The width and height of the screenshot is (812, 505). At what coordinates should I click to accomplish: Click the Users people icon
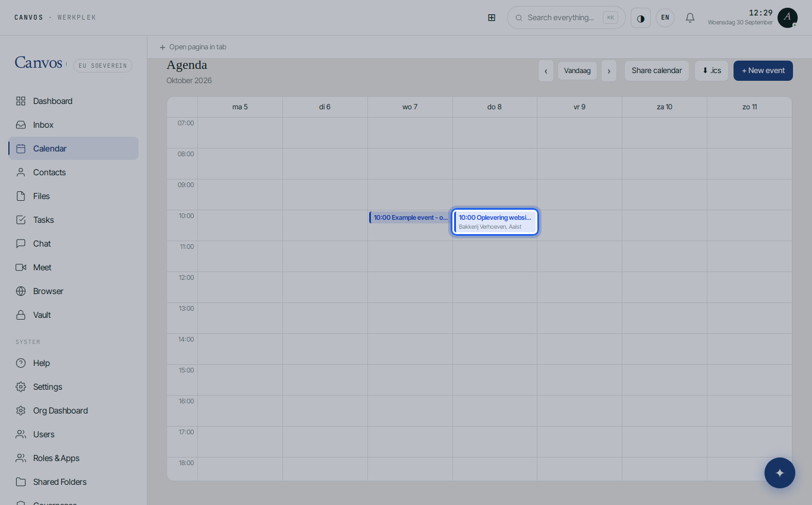click(x=21, y=434)
